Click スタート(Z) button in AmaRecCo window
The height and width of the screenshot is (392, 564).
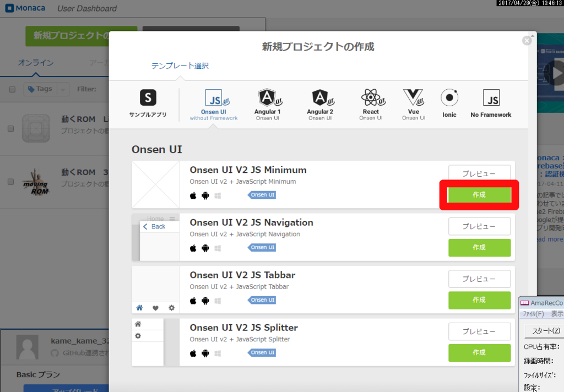pos(544,331)
